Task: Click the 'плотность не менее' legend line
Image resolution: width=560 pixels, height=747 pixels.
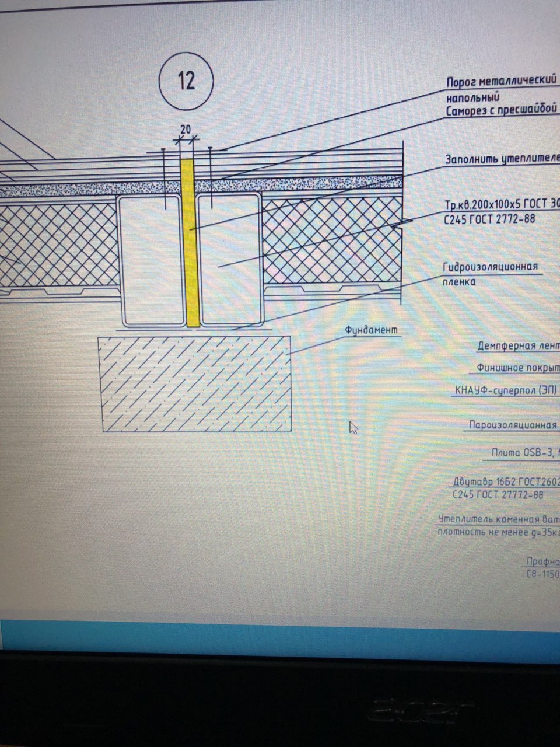Action: [x=499, y=533]
